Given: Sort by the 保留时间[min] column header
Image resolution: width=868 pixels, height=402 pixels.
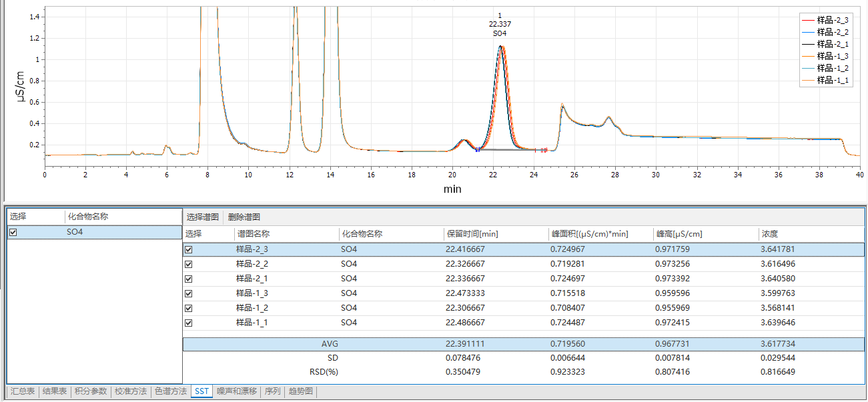Looking at the screenshot, I should coord(472,234).
